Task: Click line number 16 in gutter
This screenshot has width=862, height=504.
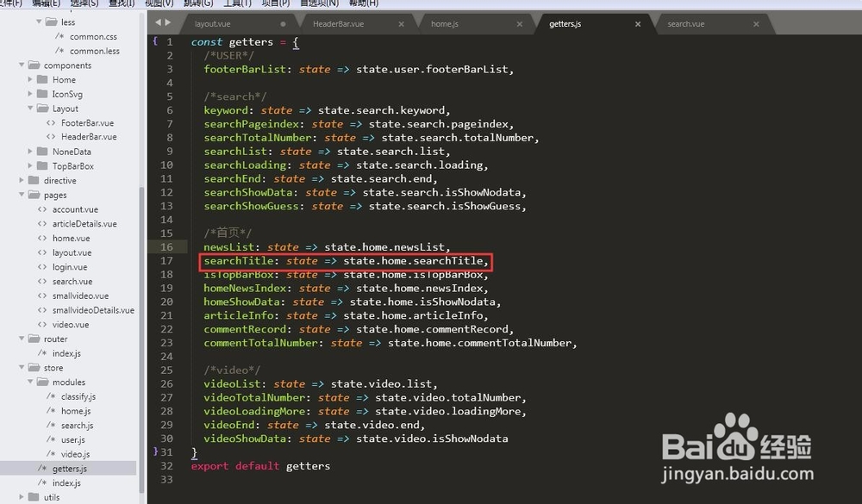Action: pos(166,246)
